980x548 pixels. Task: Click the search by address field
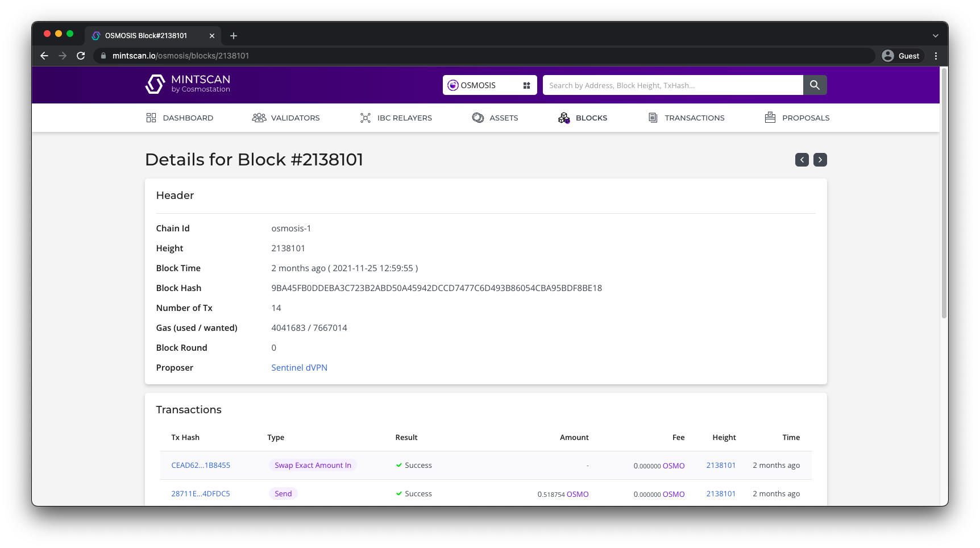672,85
